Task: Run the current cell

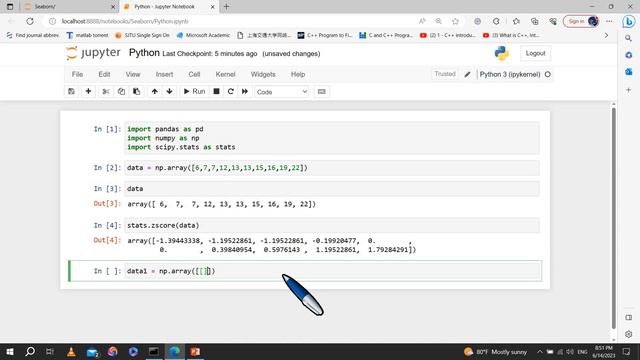Action: click(194, 91)
